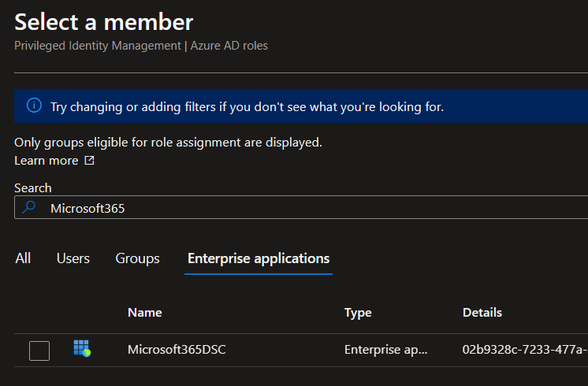
Task: Click the Select a member heading
Action: 104,22
